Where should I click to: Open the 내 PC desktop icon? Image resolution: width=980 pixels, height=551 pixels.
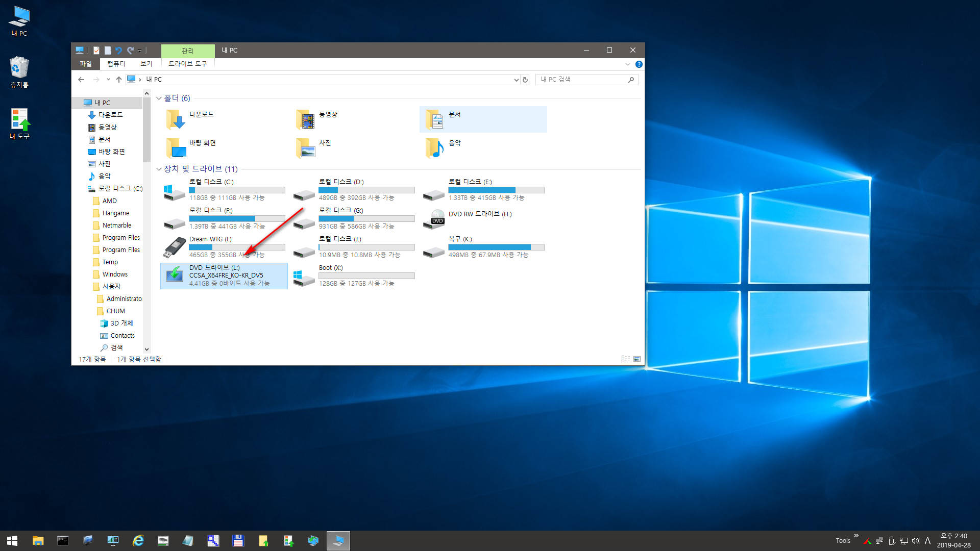click(x=19, y=21)
